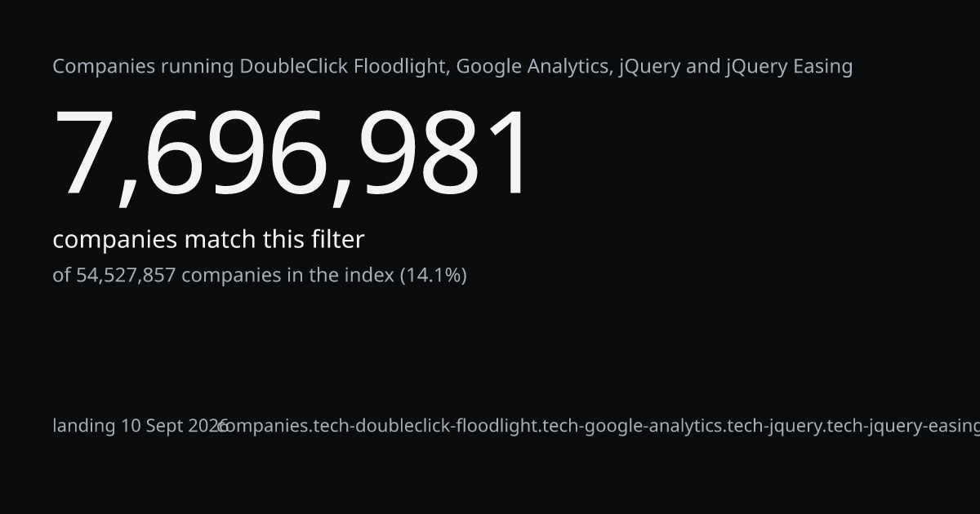980x514 pixels.
Task: Click 'tech-google-analytics' slug segment
Action: point(634,426)
